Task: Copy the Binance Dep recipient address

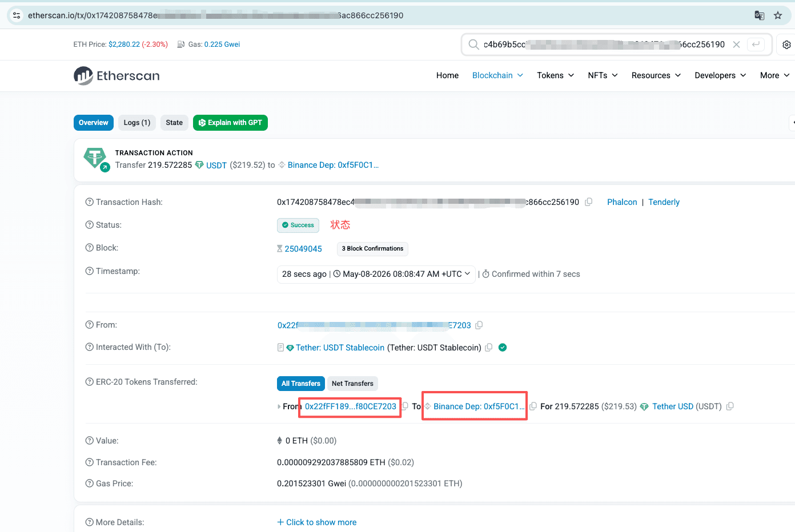Action: [533, 406]
